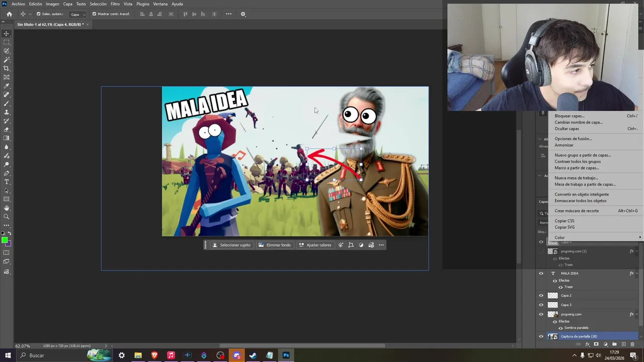Hide the pngwing.com layer
The height and width of the screenshot is (362, 644).
point(541,314)
